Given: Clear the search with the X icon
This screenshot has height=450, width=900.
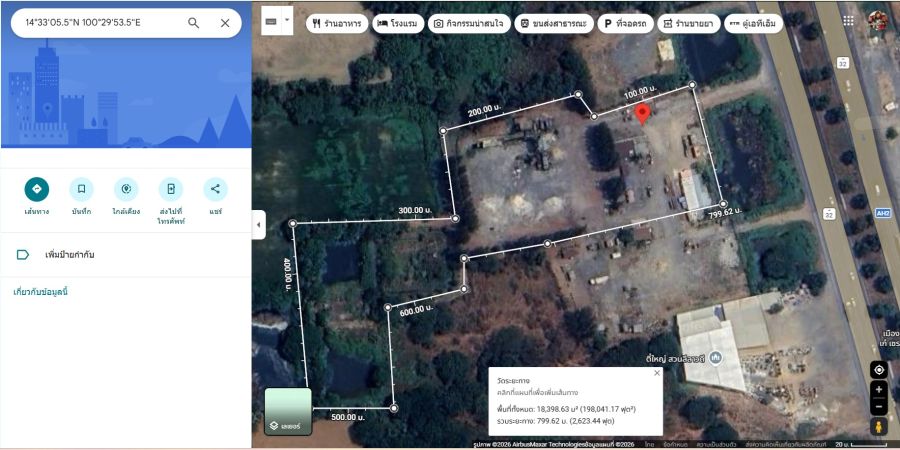Looking at the screenshot, I should click(x=225, y=23).
